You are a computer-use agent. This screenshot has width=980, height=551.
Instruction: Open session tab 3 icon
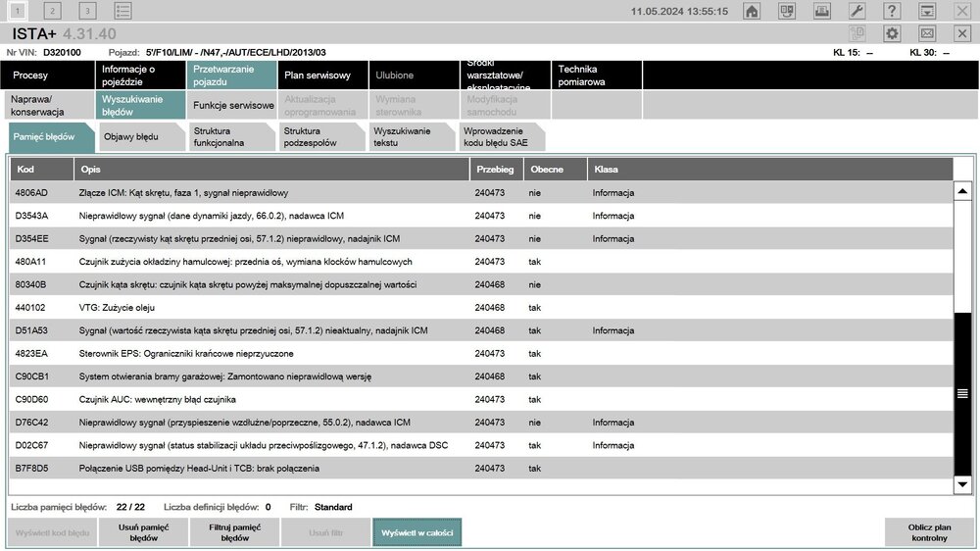click(87, 11)
